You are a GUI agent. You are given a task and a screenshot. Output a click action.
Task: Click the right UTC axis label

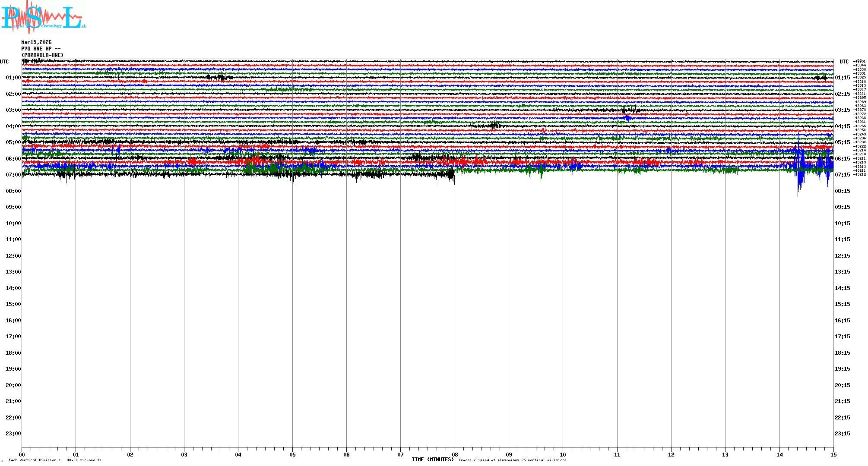point(844,62)
